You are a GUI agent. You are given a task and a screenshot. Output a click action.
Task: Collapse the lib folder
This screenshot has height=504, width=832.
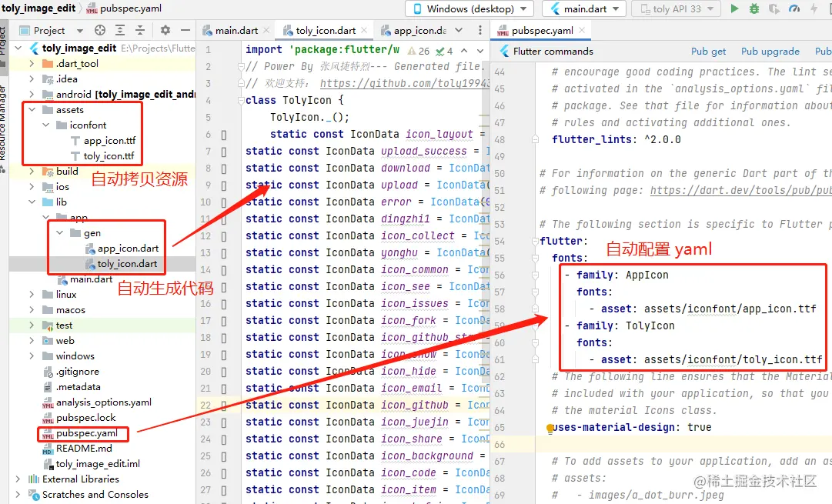(32, 202)
